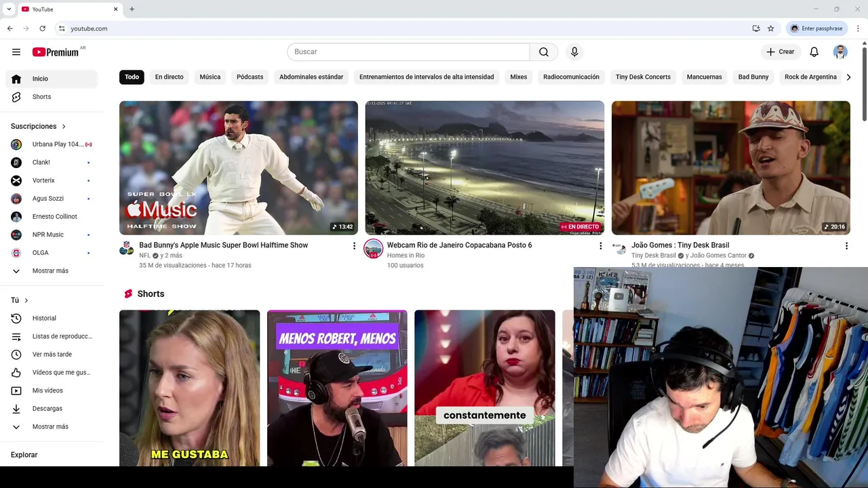The image size is (868, 488).
Task: Go to Inicio in the sidebar
Action: point(52,79)
